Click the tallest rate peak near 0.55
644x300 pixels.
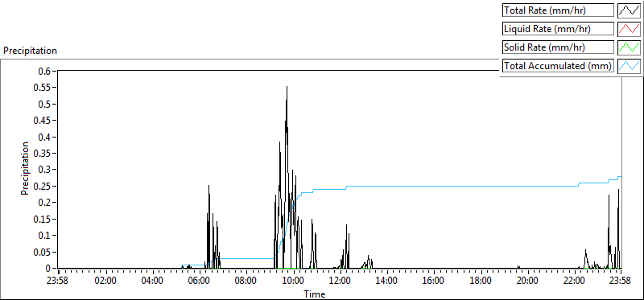pos(287,88)
